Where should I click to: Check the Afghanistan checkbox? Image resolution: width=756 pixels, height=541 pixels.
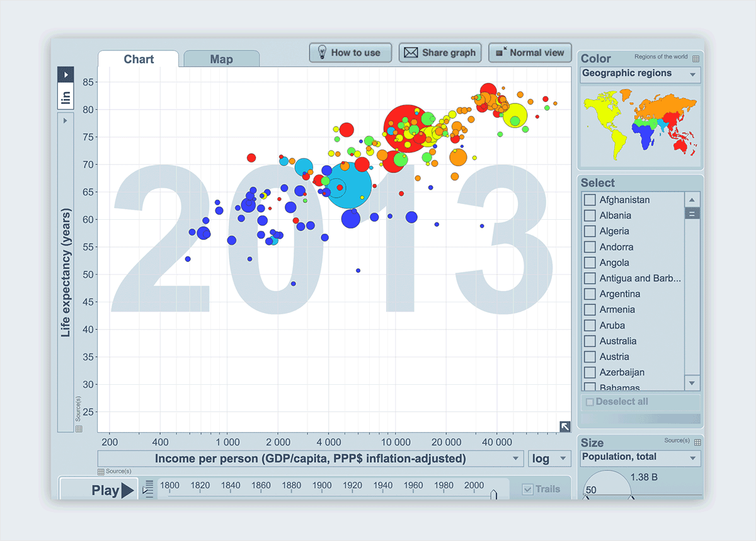point(590,199)
